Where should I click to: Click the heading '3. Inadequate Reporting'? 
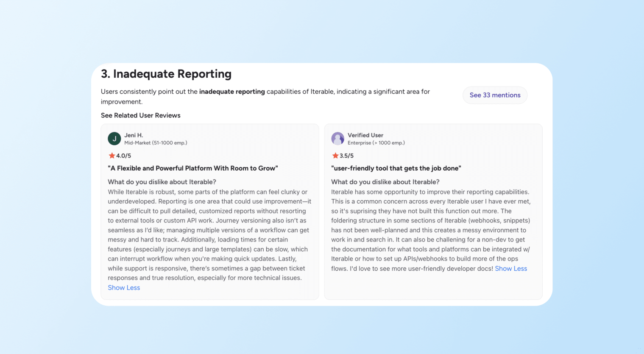point(166,74)
